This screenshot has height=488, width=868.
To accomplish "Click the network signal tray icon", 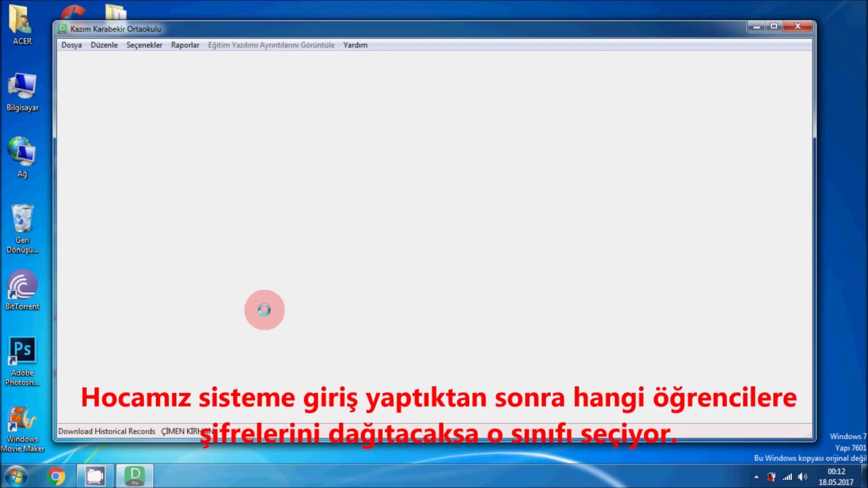I will (787, 477).
